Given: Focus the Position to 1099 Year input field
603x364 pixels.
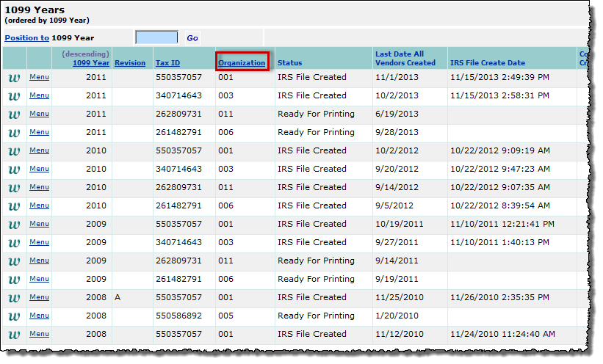Looking at the screenshot, I should coord(156,37).
